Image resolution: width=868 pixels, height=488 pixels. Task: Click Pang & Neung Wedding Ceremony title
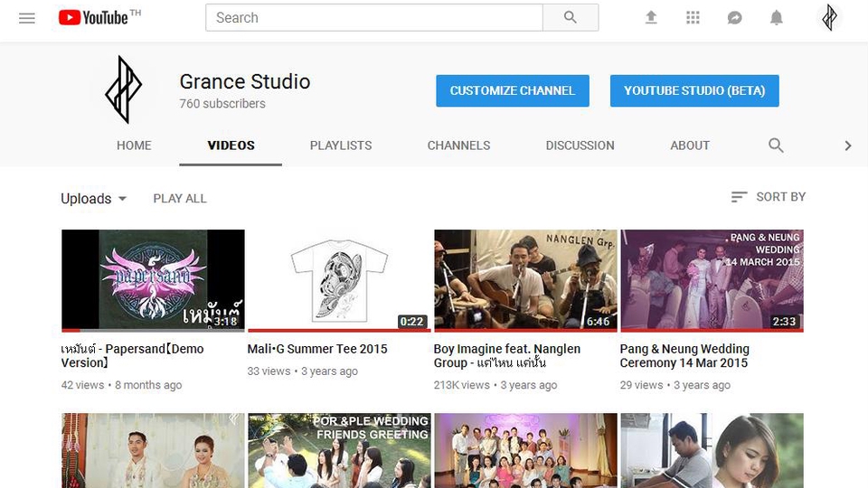tap(684, 356)
